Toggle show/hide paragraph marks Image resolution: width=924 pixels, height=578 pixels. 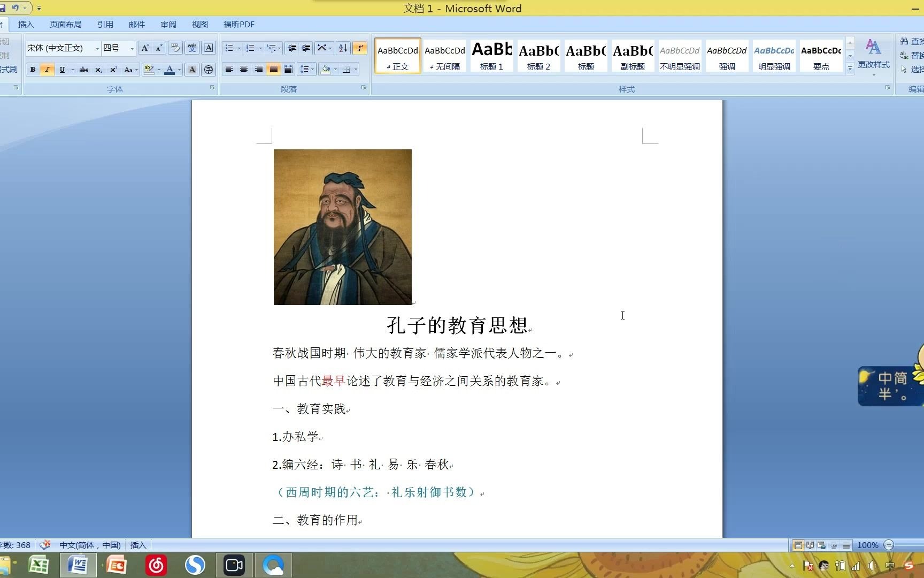click(x=360, y=48)
